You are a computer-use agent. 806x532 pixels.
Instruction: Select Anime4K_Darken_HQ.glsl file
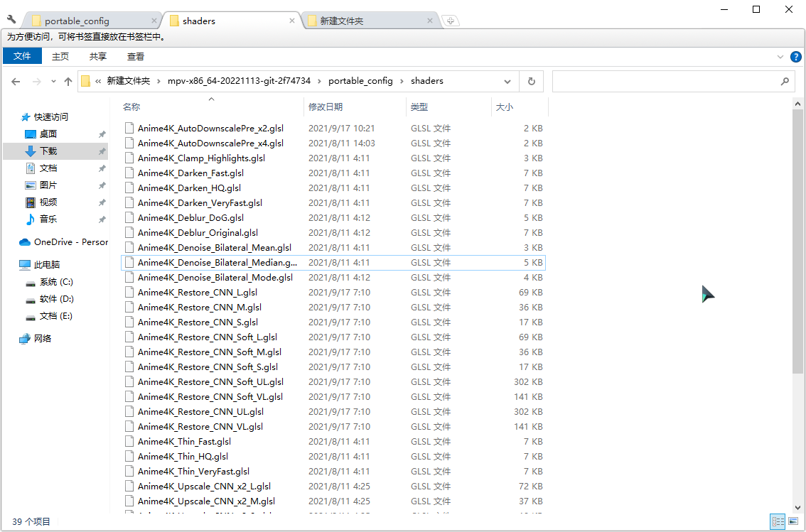(x=333, y=188)
